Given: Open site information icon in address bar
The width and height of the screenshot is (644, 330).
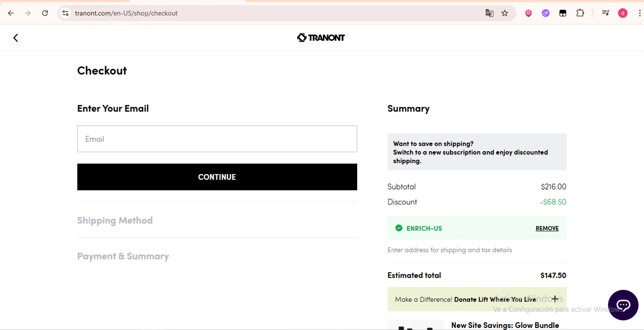Looking at the screenshot, I should pyautogui.click(x=65, y=13).
